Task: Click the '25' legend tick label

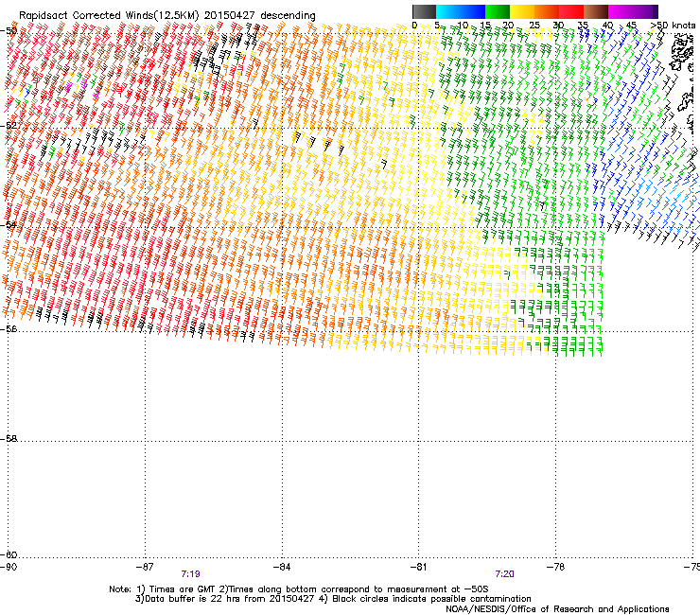Action: point(534,25)
